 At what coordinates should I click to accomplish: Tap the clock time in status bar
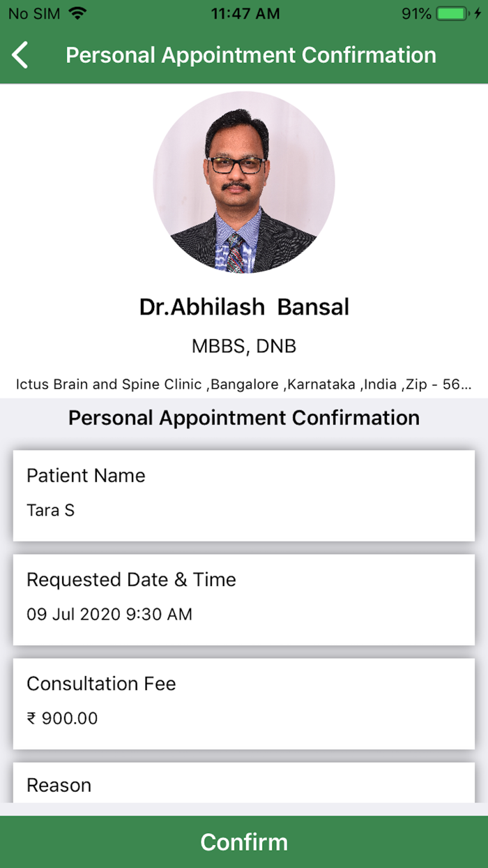[245, 12]
